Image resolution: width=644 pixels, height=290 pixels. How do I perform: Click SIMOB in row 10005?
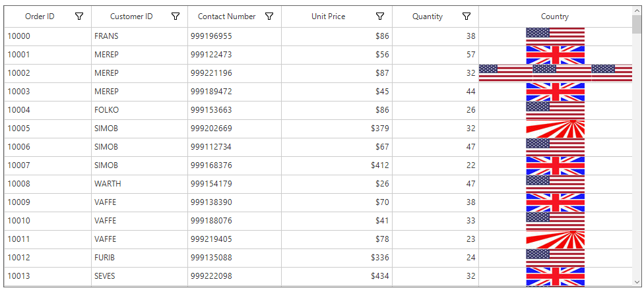pyautogui.click(x=140, y=129)
